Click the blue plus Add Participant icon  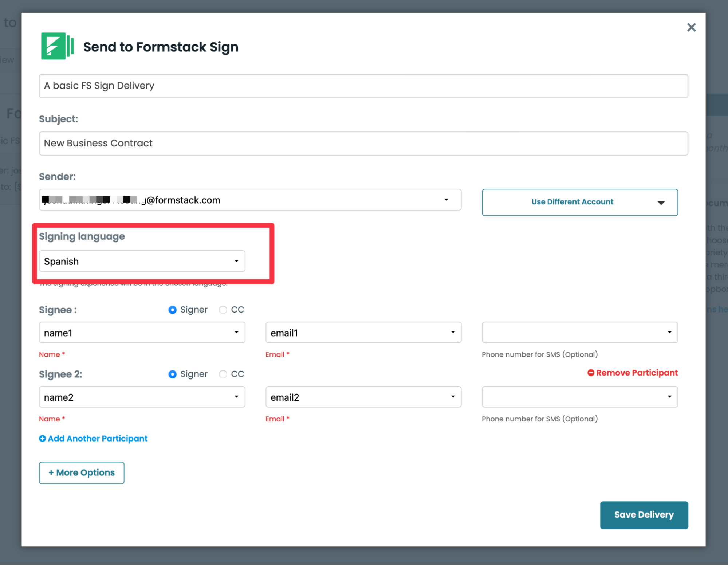pos(43,438)
